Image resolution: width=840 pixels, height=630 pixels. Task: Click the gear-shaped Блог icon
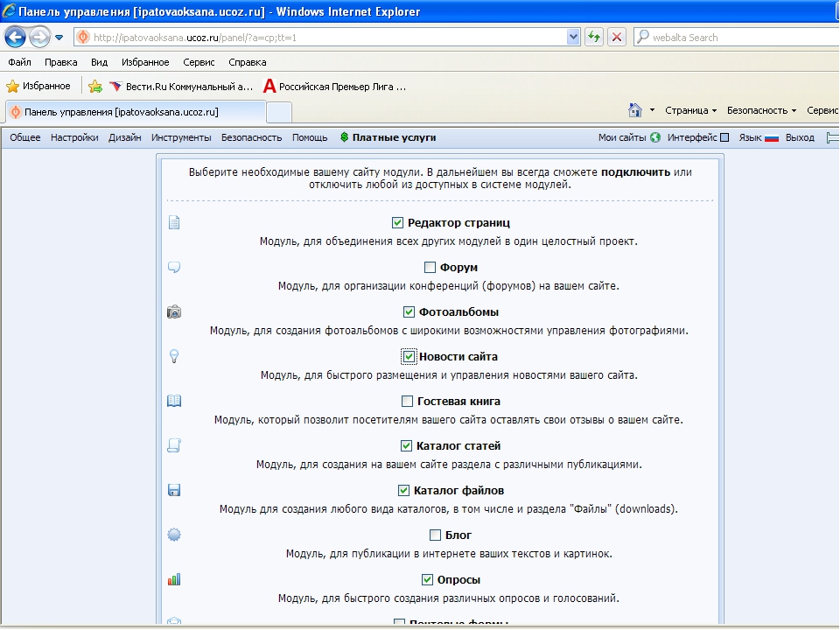tap(174, 535)
